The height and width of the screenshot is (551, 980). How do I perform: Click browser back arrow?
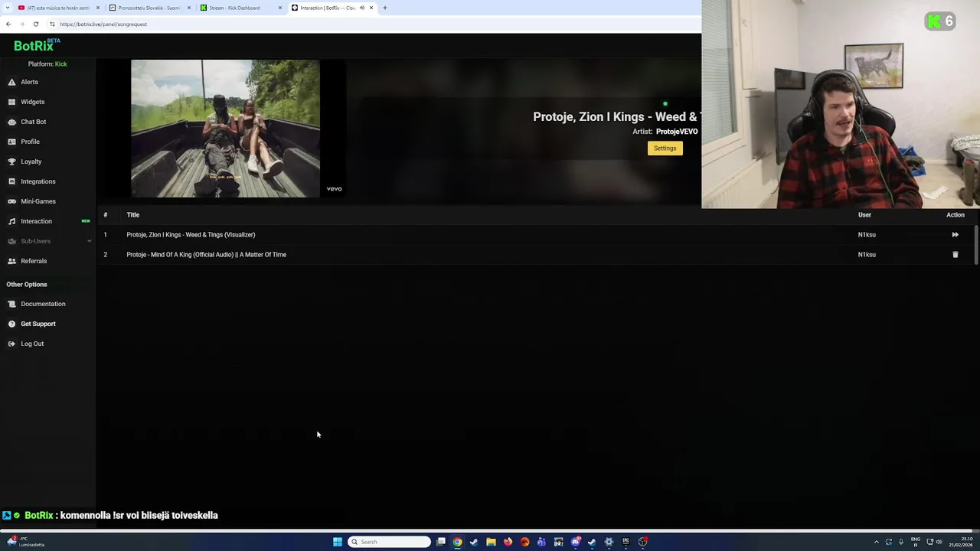tap(8, 24)
